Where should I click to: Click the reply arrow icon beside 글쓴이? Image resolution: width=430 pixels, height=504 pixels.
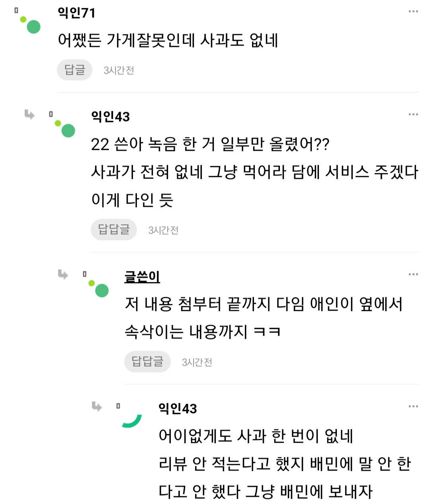[63, 274]
